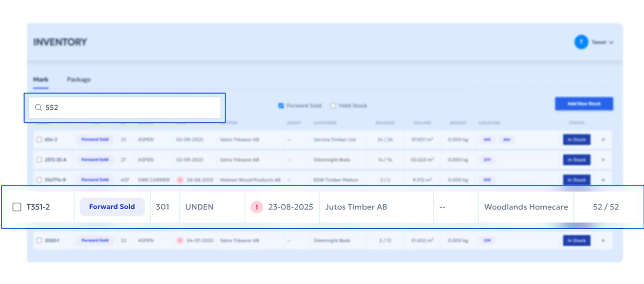The height and width of the screenshot is (284, 644).
Task: Tick the checkbox for row 654-2
Action: point(39,140)
